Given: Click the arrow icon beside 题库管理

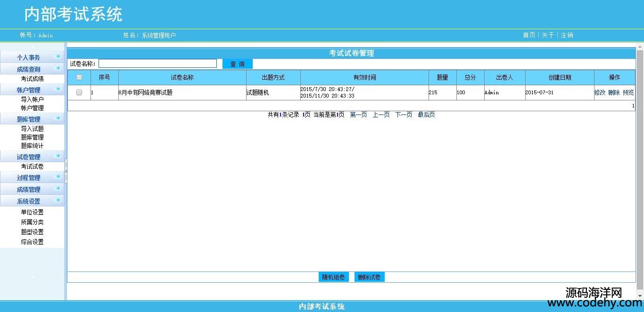Looking at the screenshot, I should pyautogui.click(x=58, y=118).
